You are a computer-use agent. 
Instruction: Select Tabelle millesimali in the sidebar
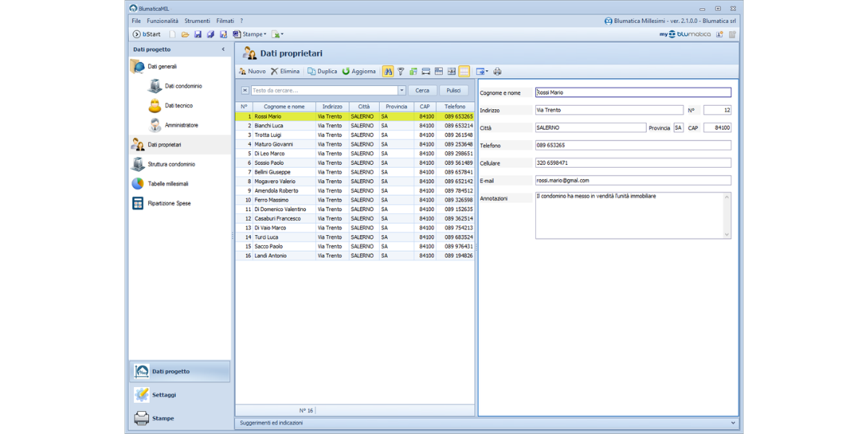(168, 184)
